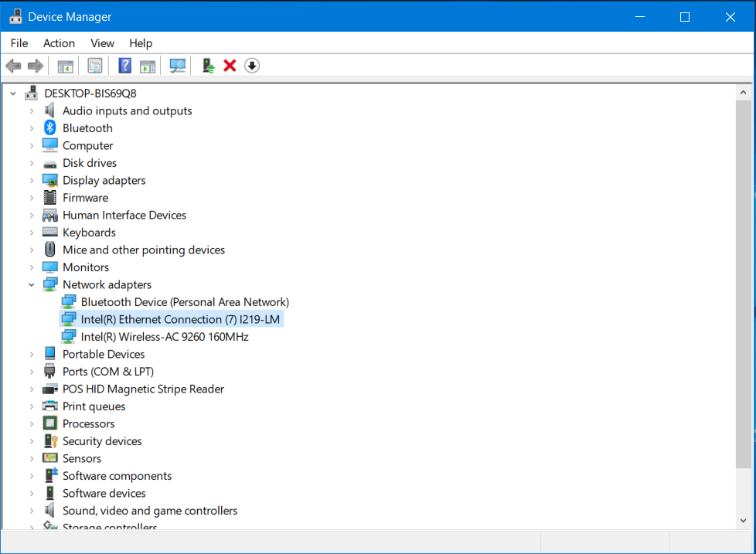Click the Disk drives icon
756x554 pixels.
(x=49, y=165)
